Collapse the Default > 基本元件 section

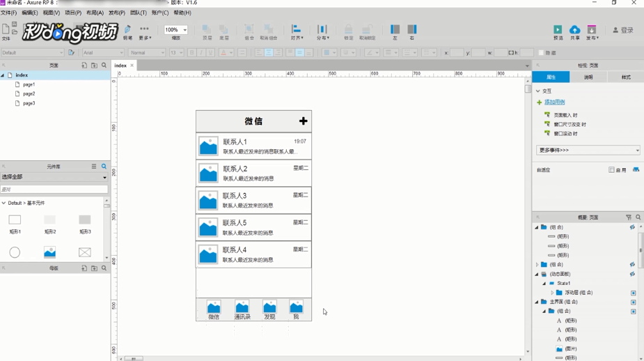tap(3, 203)
